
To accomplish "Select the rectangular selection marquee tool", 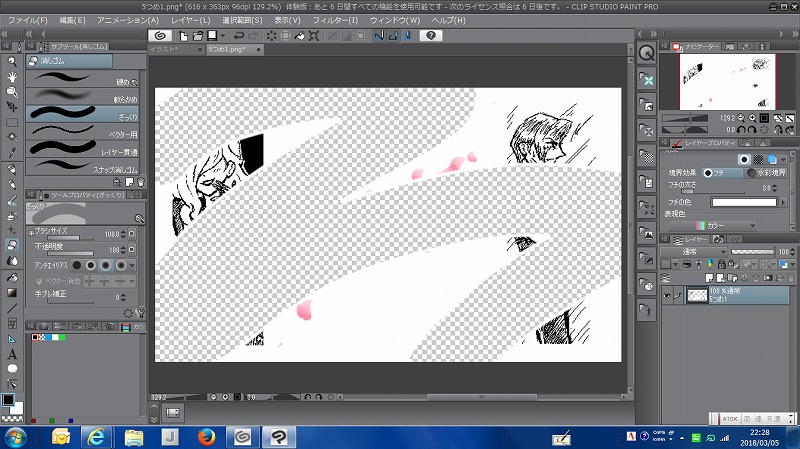I will coord(12,123).
